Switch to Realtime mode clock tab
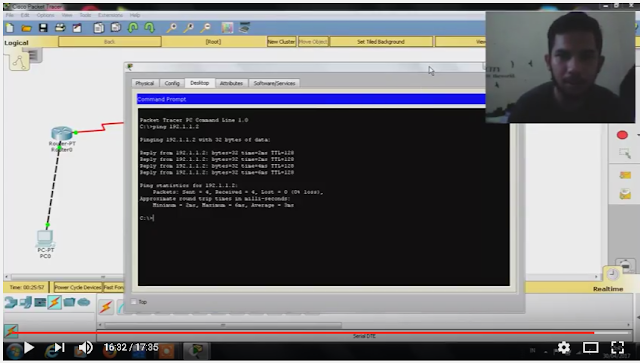Image resolution: width=640 pixels, height=363 pixels. tap(612, 274)
